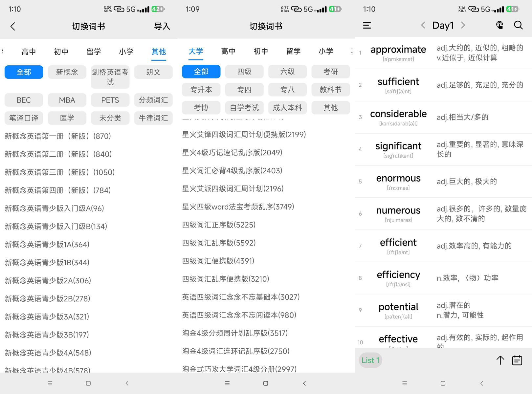Select the 四级 filter chip
Image resolution: width=532 pixels, height=394 pixels.
pyautogui.click(x=244, y=72)
